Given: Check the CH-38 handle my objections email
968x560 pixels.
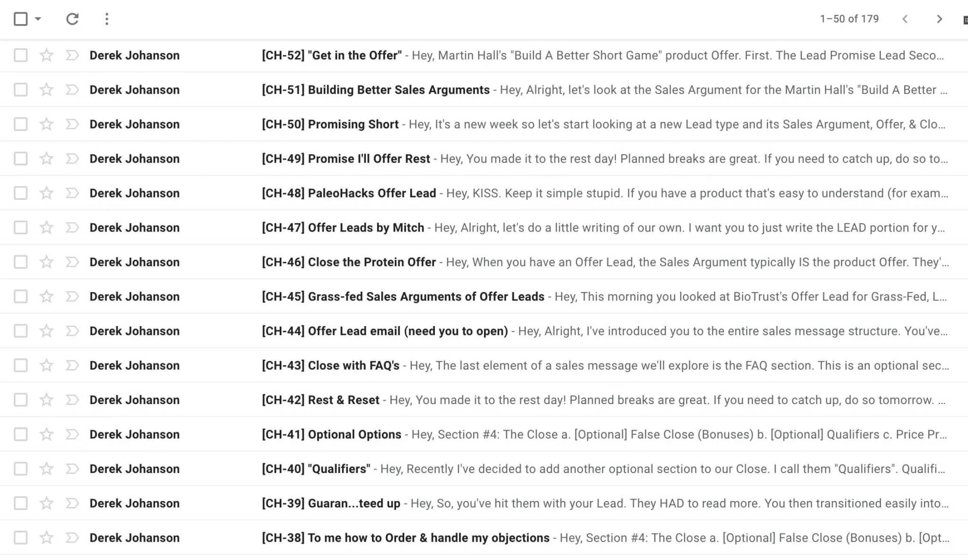Looking at the screenshot, I should coord(21,538).
